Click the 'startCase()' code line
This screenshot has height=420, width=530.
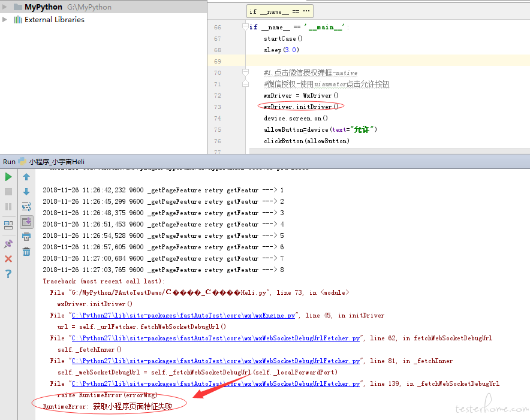[x=283, y=38]
